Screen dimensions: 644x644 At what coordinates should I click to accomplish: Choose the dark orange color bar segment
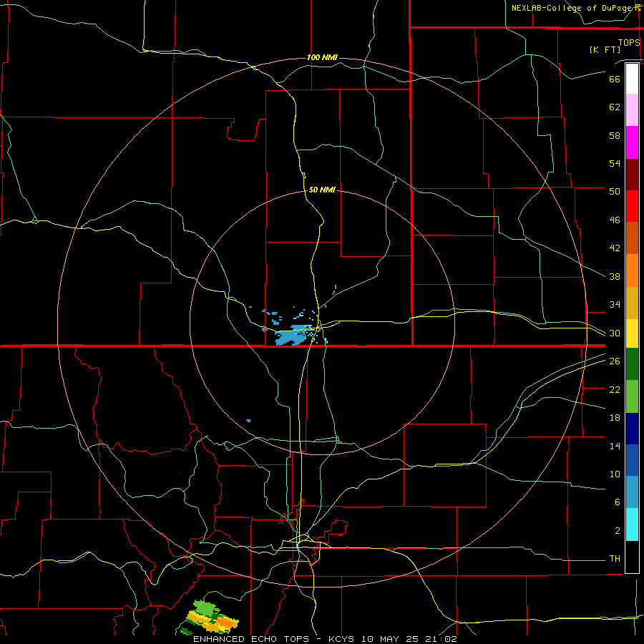point(632,238)
